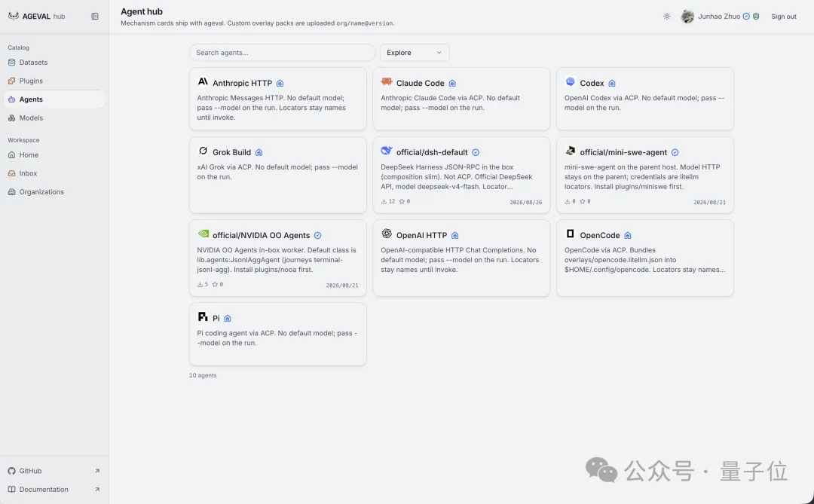Open the OpenCode agent card
The height and width of the screenshot is (504, 814).
coord(644,258)
